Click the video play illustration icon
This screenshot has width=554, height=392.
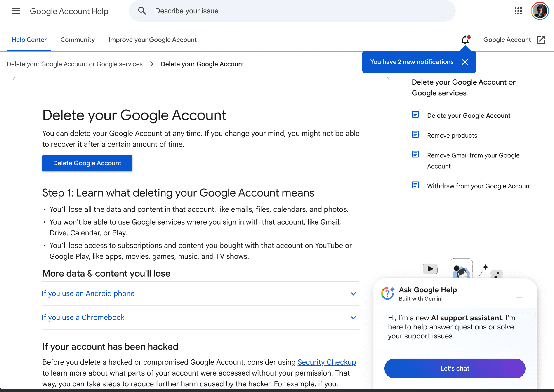point(430,269)
